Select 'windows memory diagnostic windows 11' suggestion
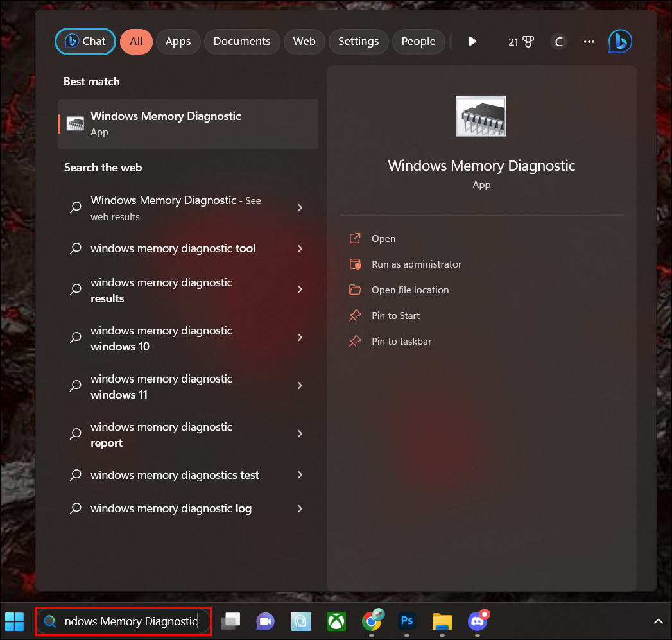The image size is (672, 640). tap(188, 386)
